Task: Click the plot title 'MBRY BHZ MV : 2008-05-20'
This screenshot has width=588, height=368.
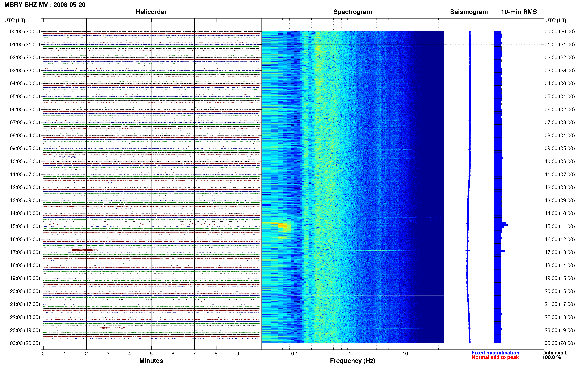Action: 45,5
